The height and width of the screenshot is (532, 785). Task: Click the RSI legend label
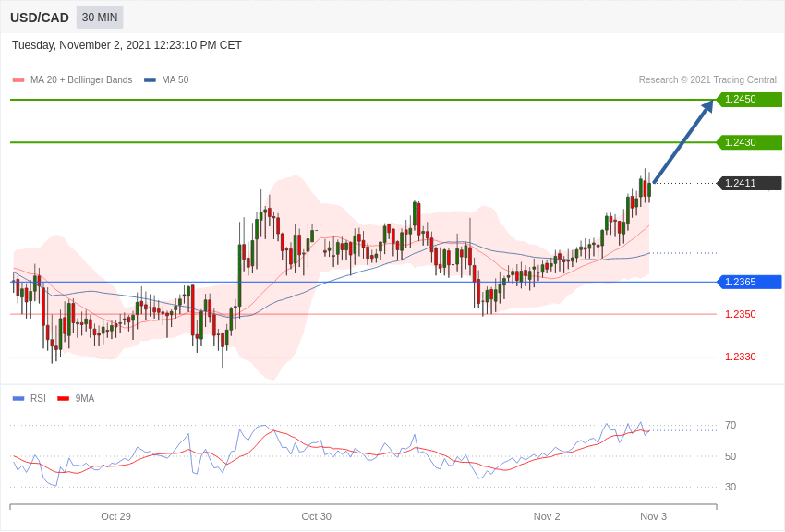pyautogui.click(x=38, y=398)
